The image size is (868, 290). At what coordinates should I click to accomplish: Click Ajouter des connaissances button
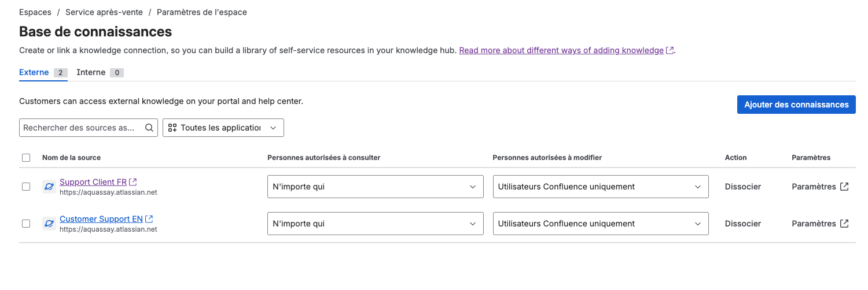coord(796,105)
